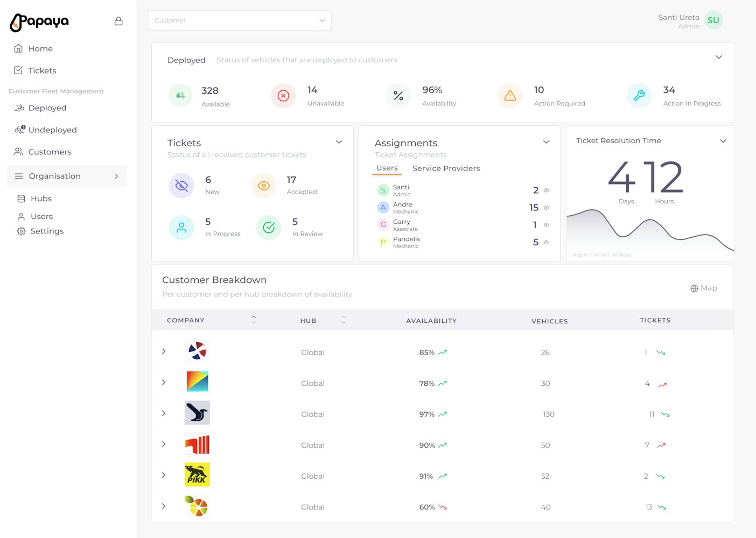Expand the 85% availability company row

(x=164, y=351)
